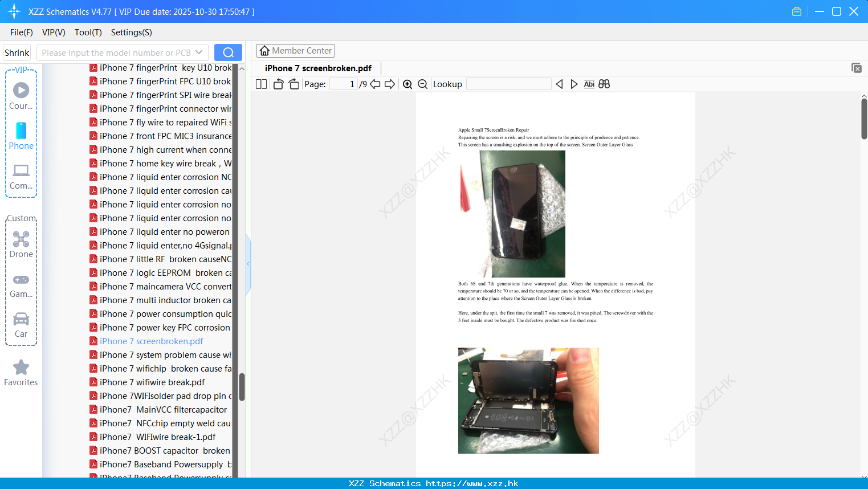Open the Game console category

click(21, 285)
